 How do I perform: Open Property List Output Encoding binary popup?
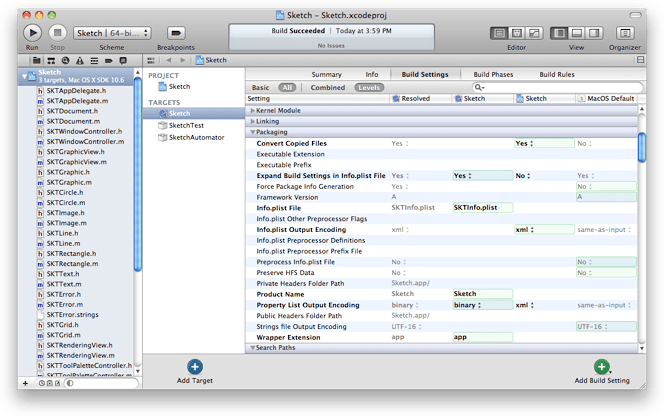coord(482,305)
